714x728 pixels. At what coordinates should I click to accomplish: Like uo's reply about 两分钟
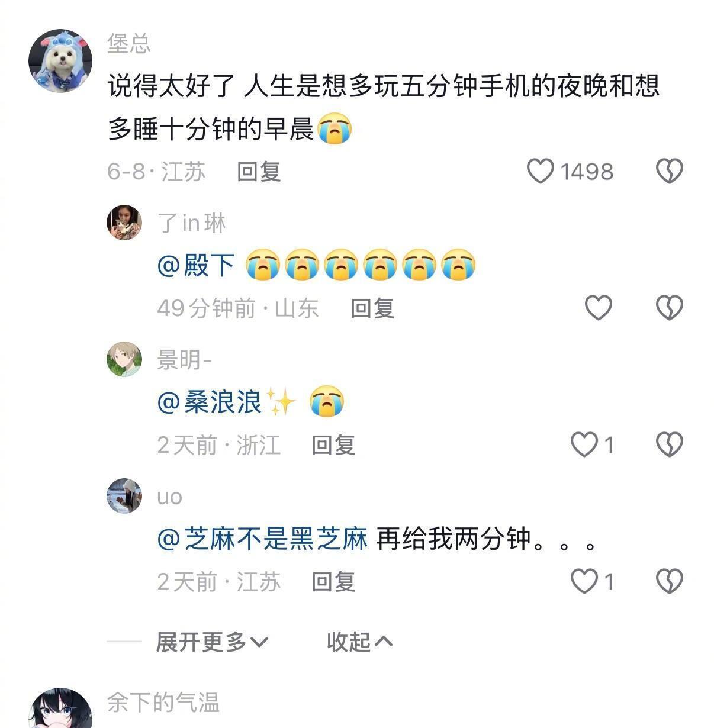(584, 581)
